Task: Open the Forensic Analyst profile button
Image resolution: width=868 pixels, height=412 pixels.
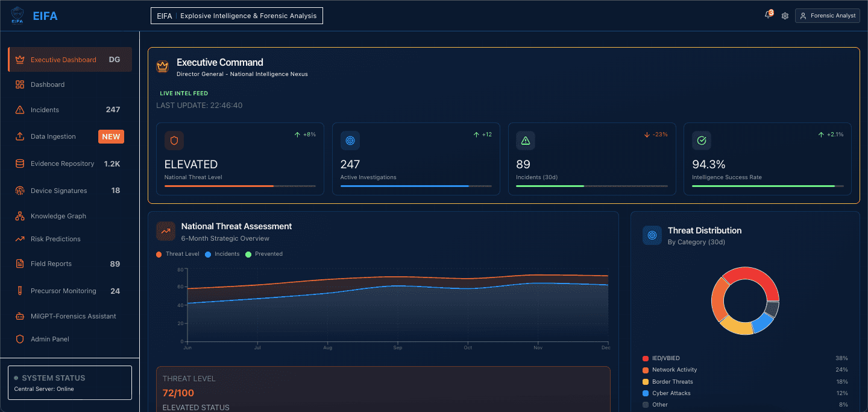Action: coord(827,16)
